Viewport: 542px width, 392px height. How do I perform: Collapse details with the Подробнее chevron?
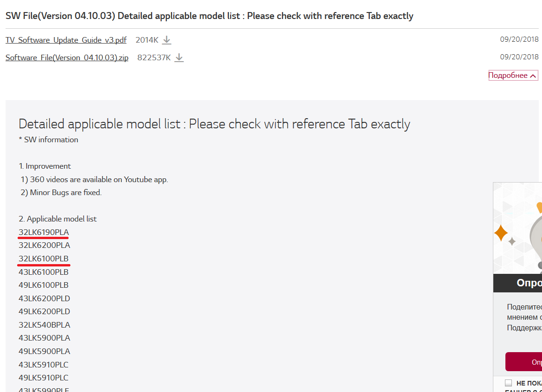pyautogui.click(x=533, y=76)
